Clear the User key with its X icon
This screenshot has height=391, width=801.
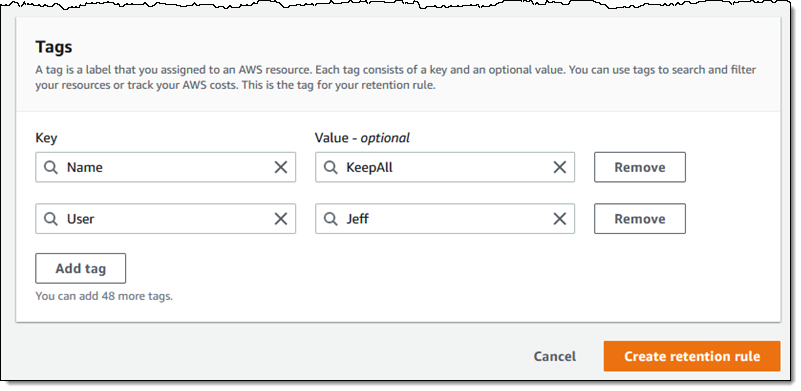(x=280, y=219)
